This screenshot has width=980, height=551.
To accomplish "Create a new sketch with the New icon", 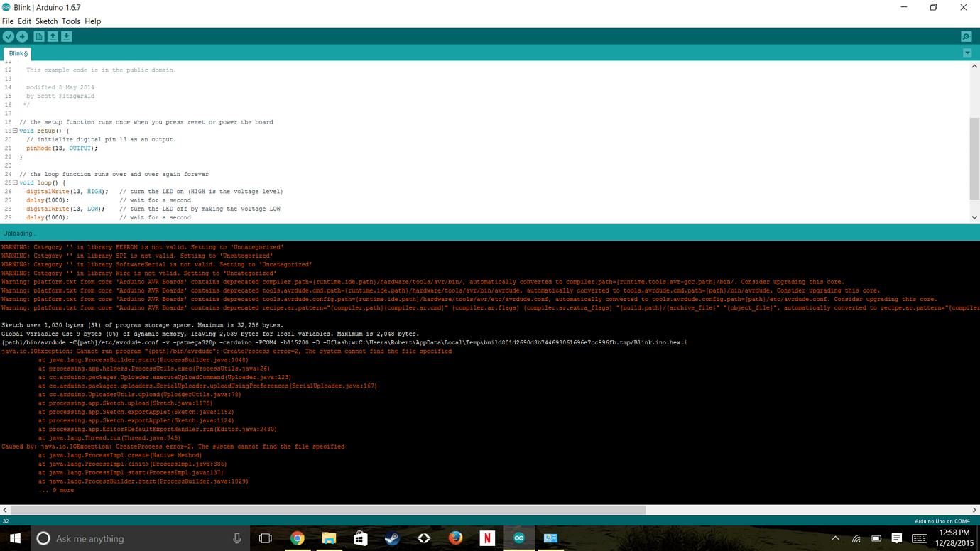I will (x=39, y=36).
